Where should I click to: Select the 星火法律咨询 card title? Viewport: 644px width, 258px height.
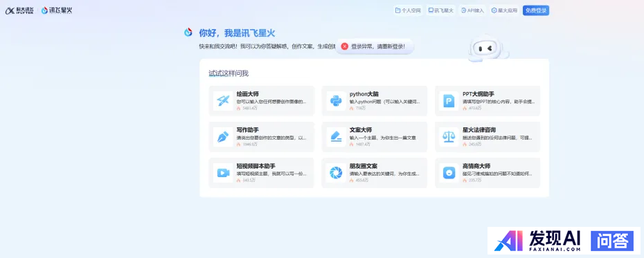[479, 130]
